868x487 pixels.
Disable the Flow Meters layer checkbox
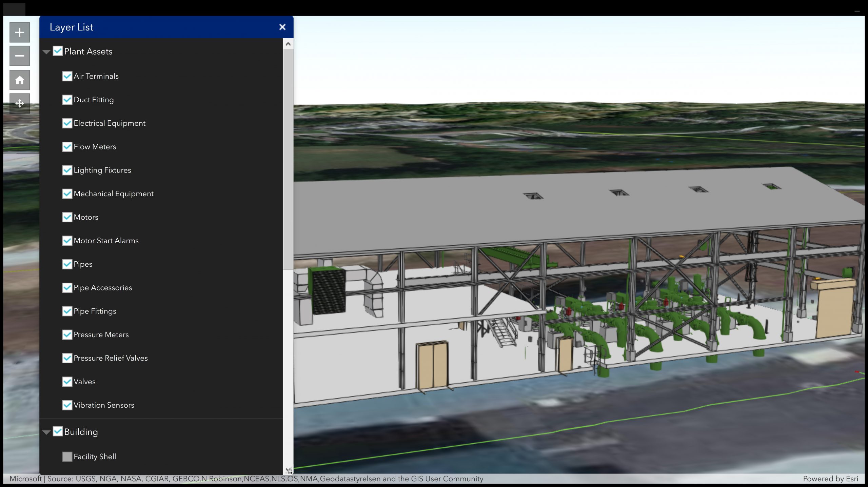[67, 146]
